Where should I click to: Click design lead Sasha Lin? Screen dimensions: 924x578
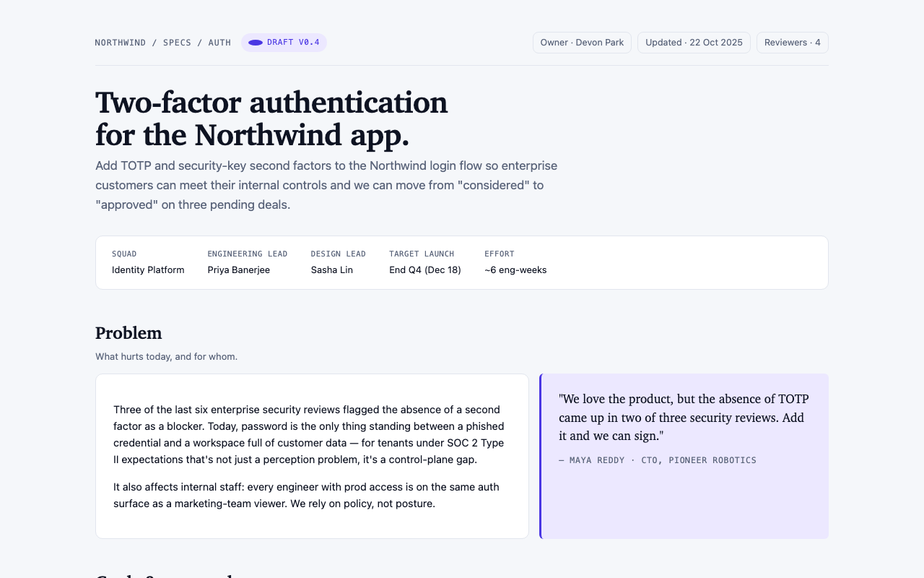pos(332,270)
